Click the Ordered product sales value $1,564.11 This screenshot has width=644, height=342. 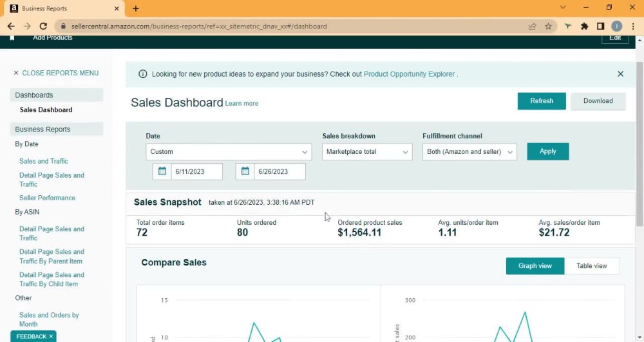[x=359, y=233]
